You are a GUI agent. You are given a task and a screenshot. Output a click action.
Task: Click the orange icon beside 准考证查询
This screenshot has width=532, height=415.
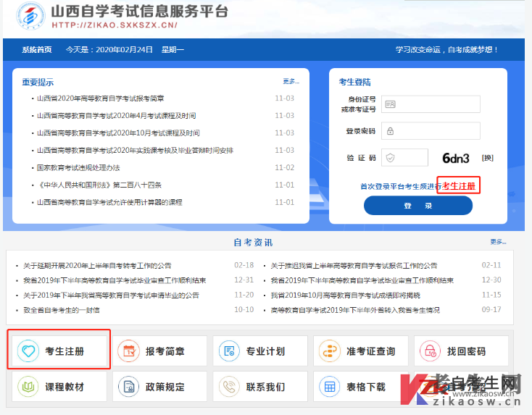(x=330, y=351)
